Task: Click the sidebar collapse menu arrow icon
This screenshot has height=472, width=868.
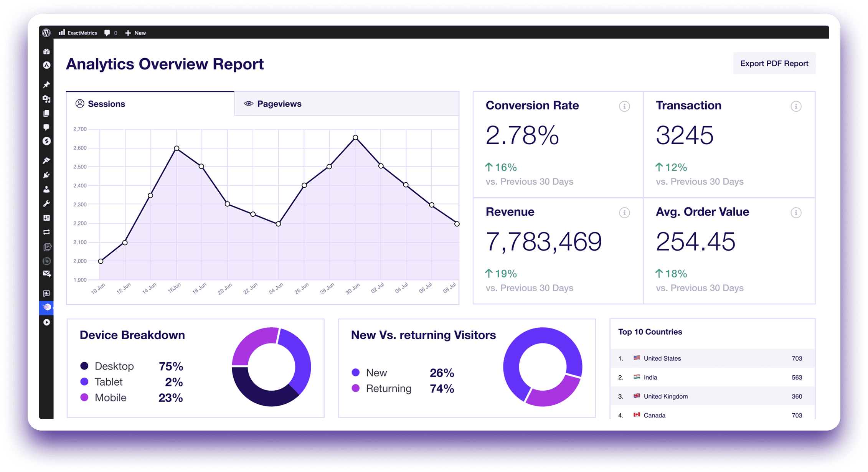Action: (46, 322)
